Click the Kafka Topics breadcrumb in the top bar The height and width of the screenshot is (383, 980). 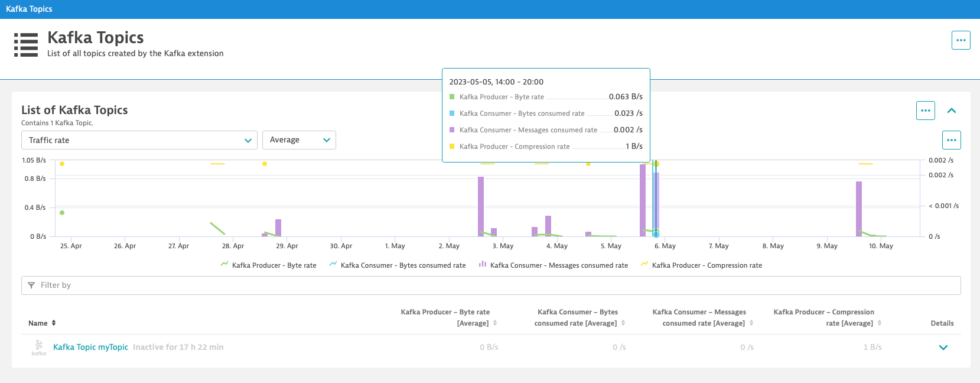(x=29, y=9)
